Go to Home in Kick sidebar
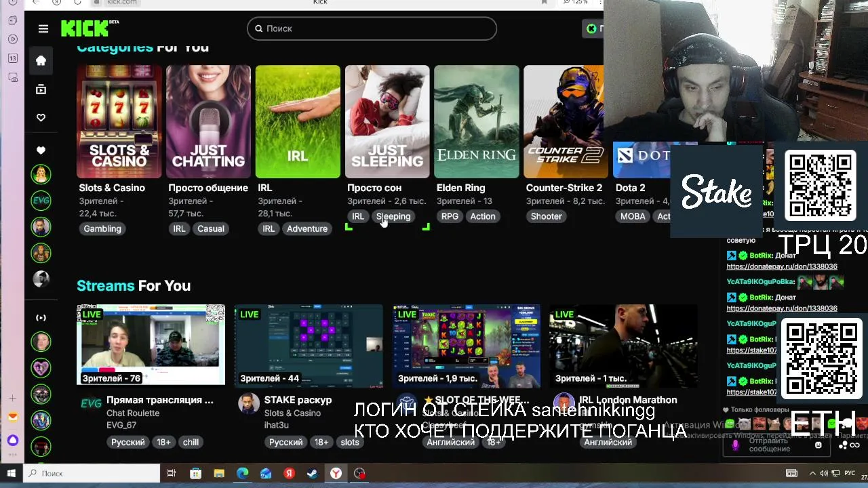The image size is (868, 488). pos(41,60)
